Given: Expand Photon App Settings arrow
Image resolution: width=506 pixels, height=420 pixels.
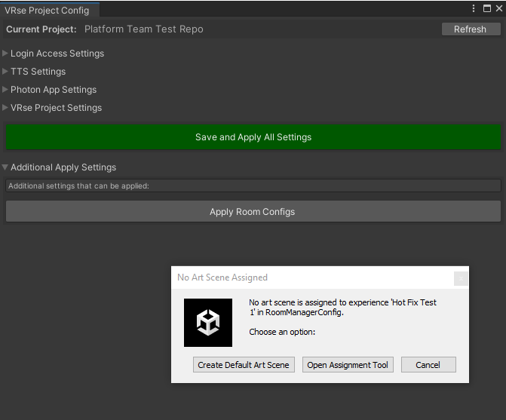Looking at the screenshot, I should (5, 90).
